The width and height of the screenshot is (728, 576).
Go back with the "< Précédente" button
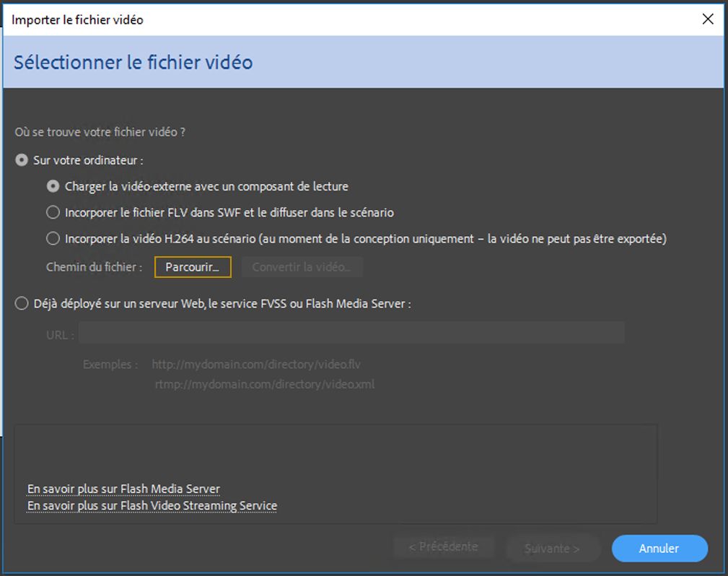(443, 547)
